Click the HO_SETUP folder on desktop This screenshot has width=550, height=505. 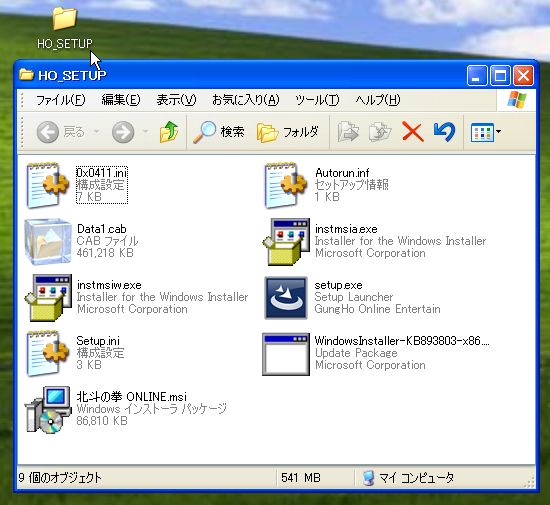pyautogui.click(x=65, y=19)
